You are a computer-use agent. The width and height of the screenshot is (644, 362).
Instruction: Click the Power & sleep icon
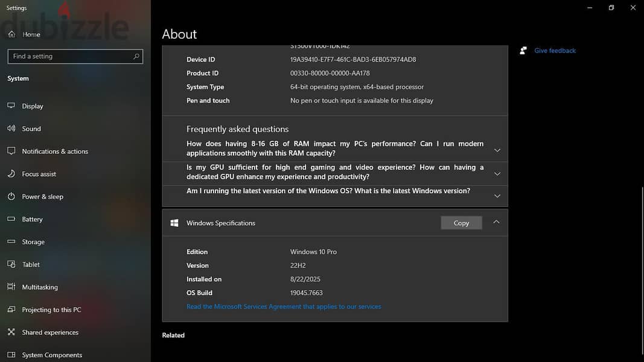pyautogui.click(x=11, y=196)
